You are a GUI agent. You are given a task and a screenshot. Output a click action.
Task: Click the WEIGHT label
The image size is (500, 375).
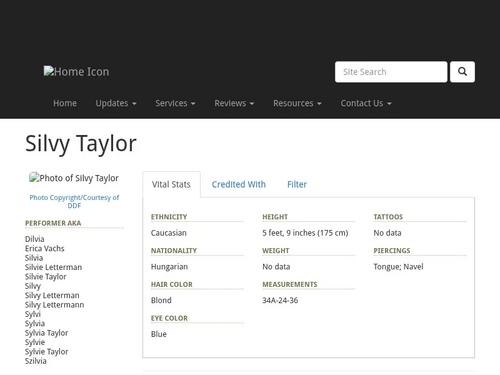point(276,250)
